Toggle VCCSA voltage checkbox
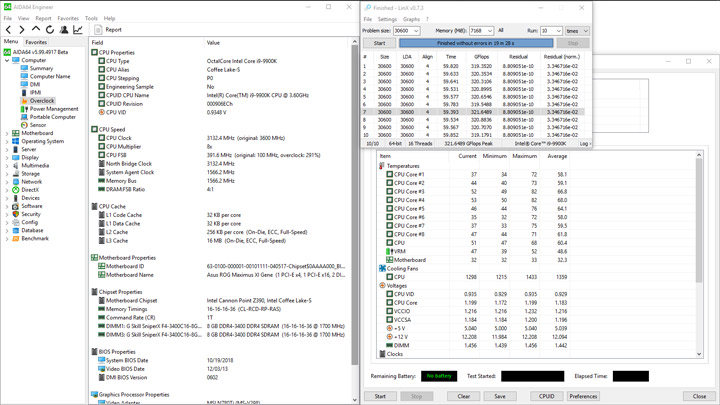Screen dimensions: 720x405 click(x=389, y=320)
